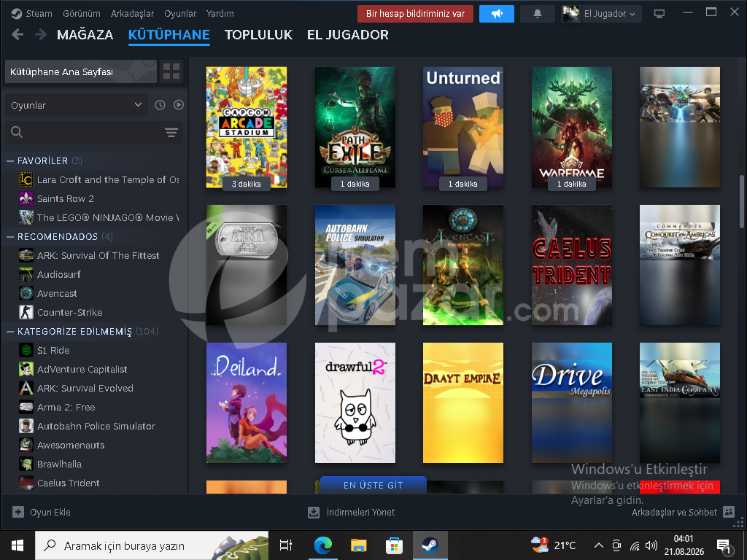Open Arkadaşlar ve Sohbet
Screen dimensions: 747x560
coord(674,513)
